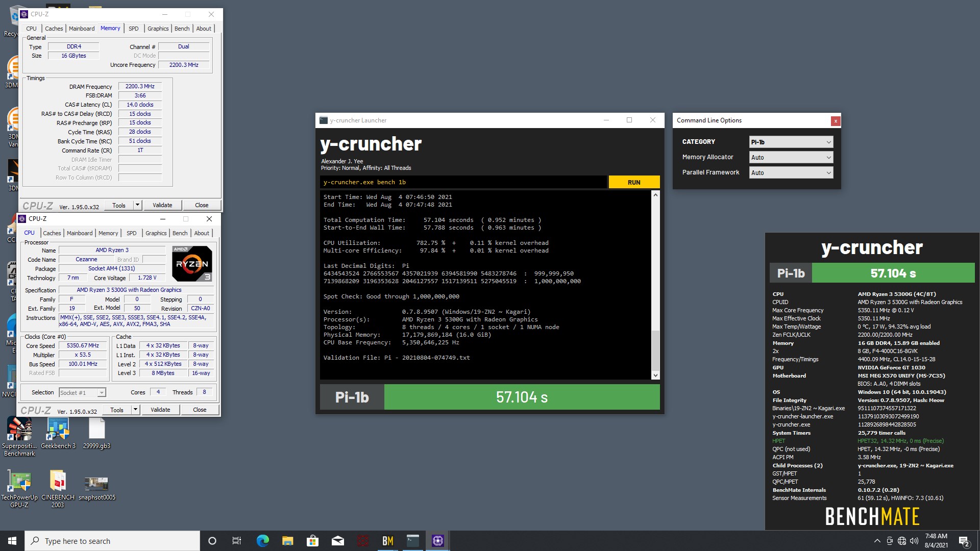Click the BenchMate BM taskbar icon
Image resolution: width=980 pixels, height=551 pixels.
[x=387, y=541]
